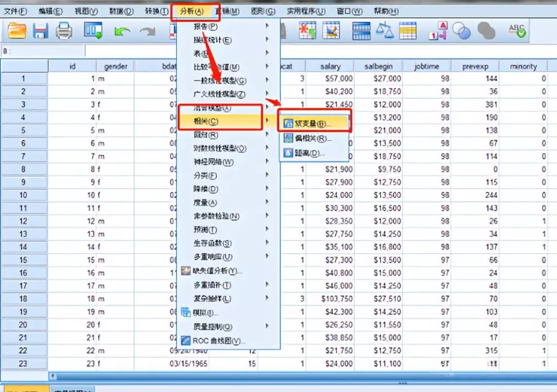Select the salbegin column header
This screenshot has width=557, height=392.
379,66
